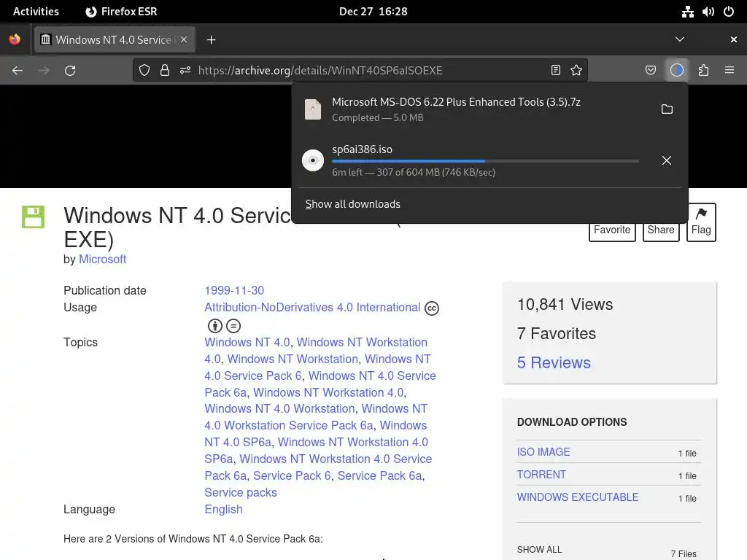
Task: Open Attribution-NoDerivatives 4.0 International license link
Action: click(x=312, y=307)
